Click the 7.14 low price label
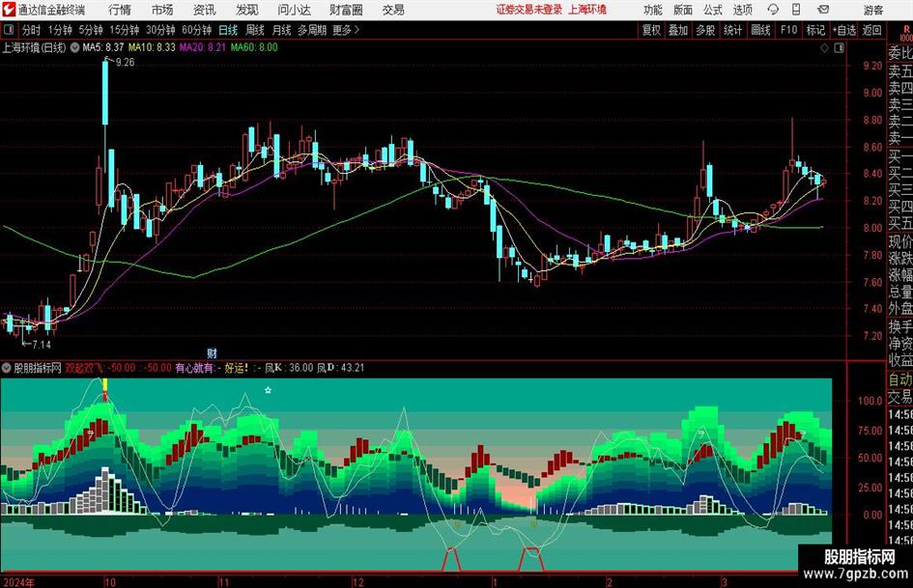The image size is (913, 588). point(42,345)
